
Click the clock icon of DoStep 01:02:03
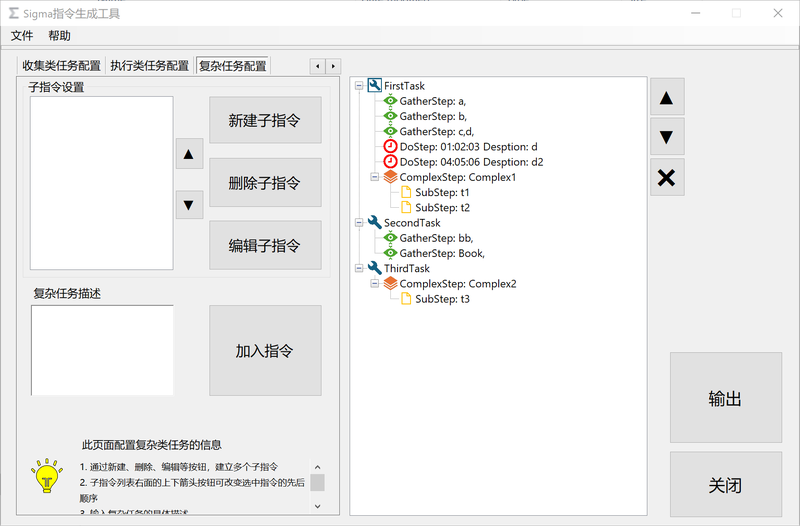click(390, 146)
